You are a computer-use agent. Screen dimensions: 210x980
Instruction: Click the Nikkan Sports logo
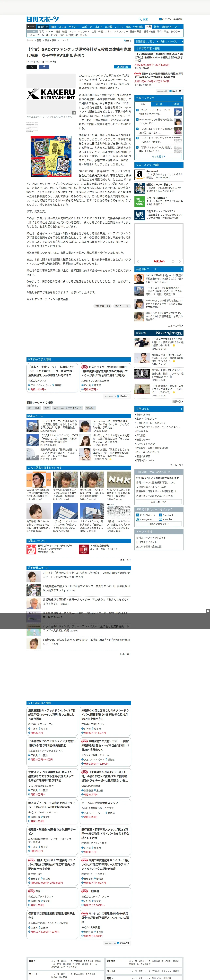click(x=43, y=19)
